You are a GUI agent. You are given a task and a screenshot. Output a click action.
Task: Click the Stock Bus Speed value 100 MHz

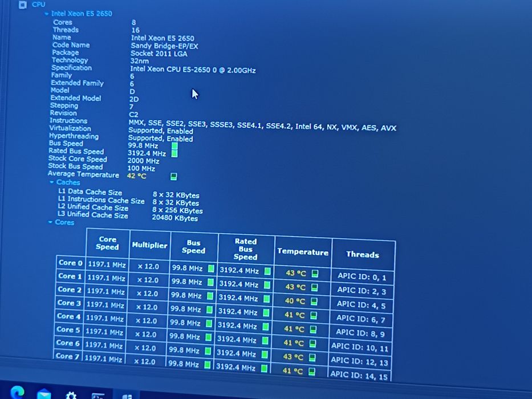click(141, 168)
